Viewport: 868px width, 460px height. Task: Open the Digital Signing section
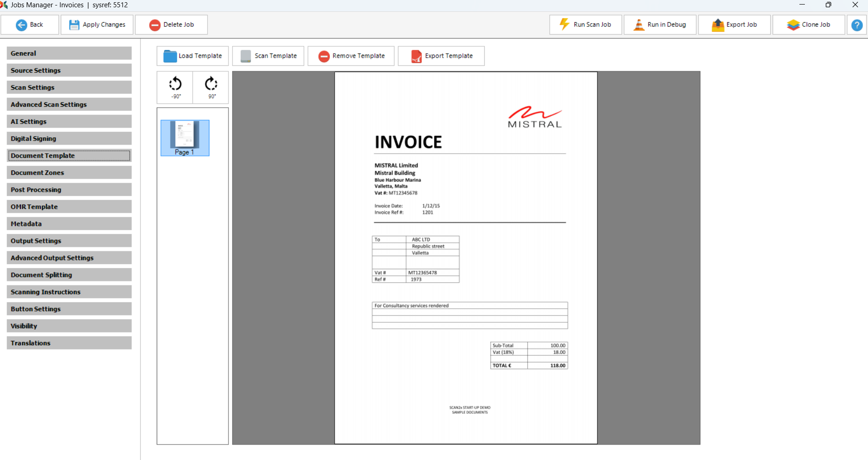(69, 139)
